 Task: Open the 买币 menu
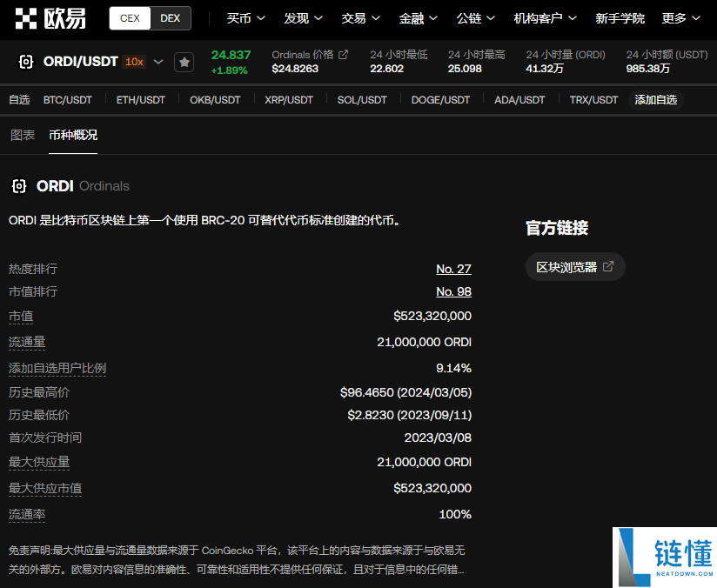[x=246, y=18]
